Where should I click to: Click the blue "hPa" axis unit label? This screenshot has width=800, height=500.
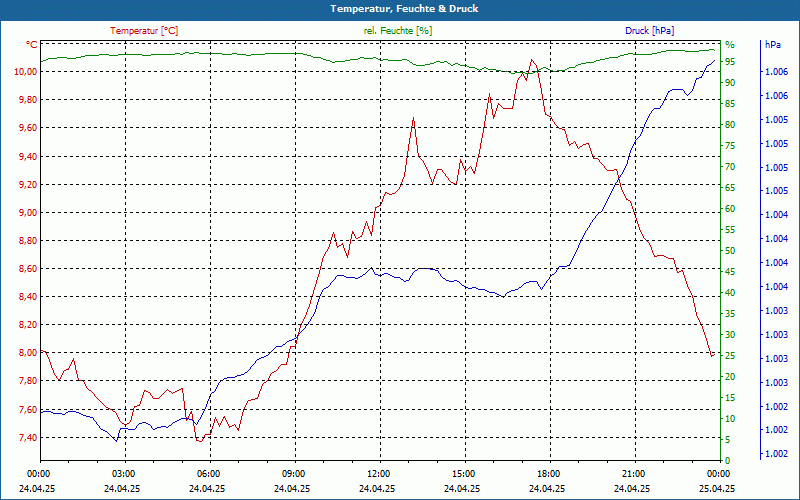click(772, 45)
